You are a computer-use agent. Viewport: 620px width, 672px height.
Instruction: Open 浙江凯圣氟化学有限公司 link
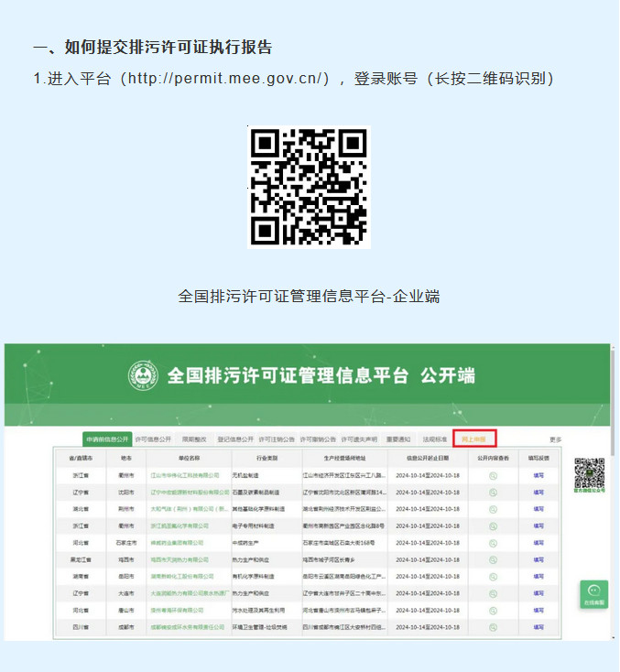179,526
